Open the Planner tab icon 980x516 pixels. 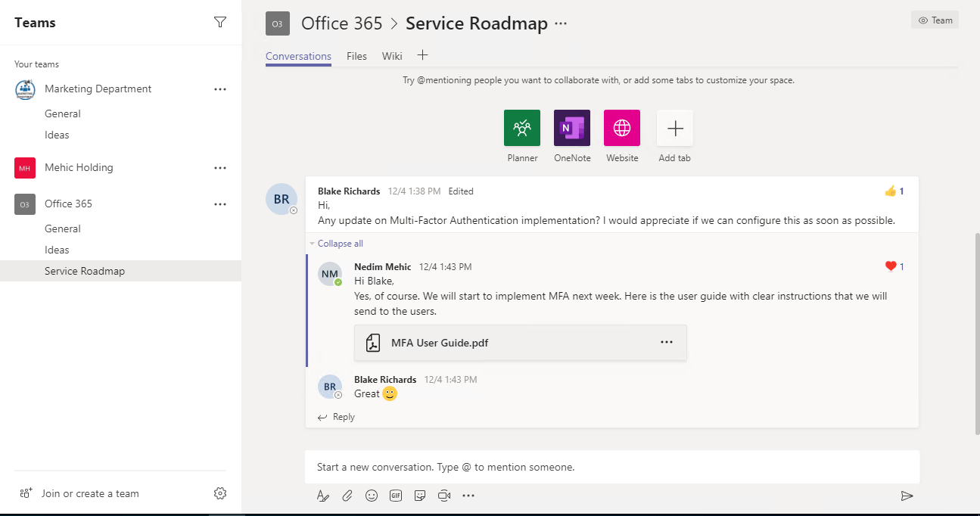tap(522, 128)
